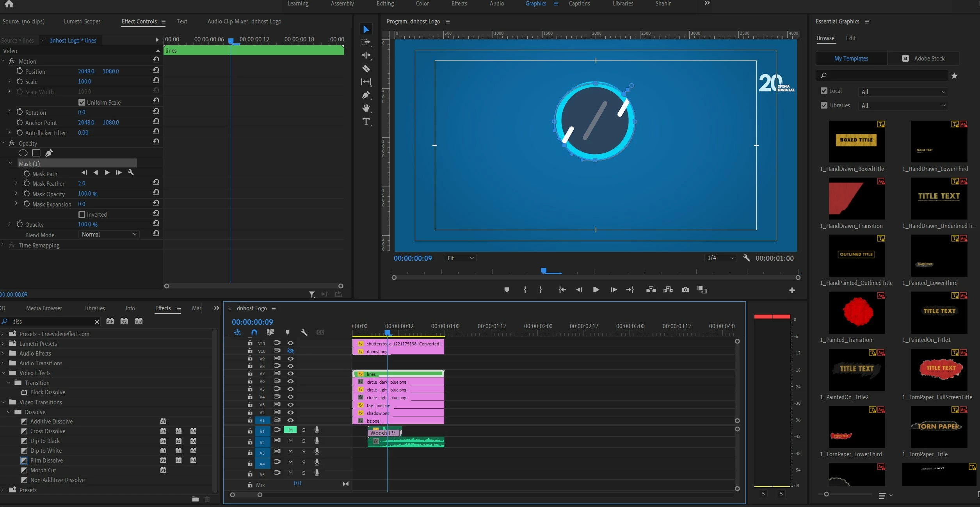980x507 pixels.
Task: Enable the Inverted mask checkbox
Action: 82,214
